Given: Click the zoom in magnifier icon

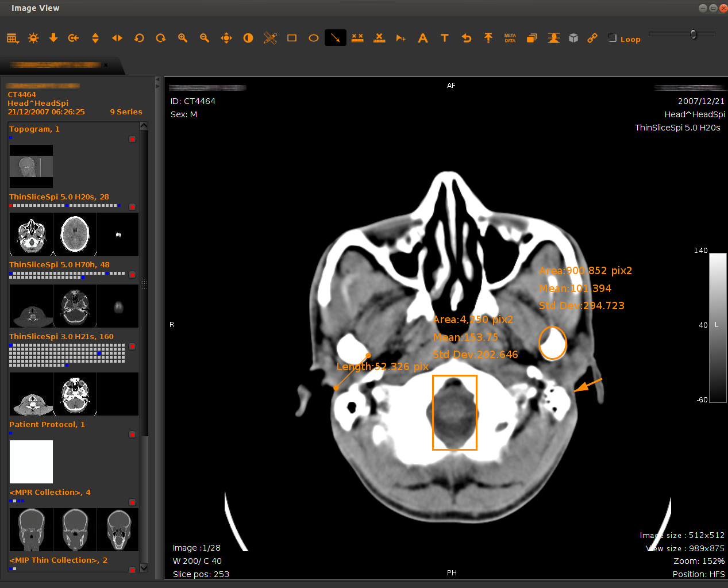Looking at the screenshot, I should [x=183, y=39].
